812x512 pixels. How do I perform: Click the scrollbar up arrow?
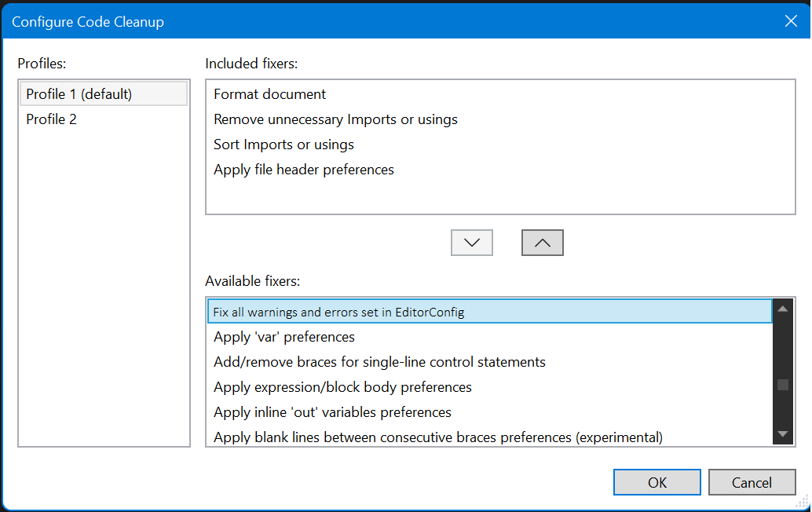[x=782, y=308]
